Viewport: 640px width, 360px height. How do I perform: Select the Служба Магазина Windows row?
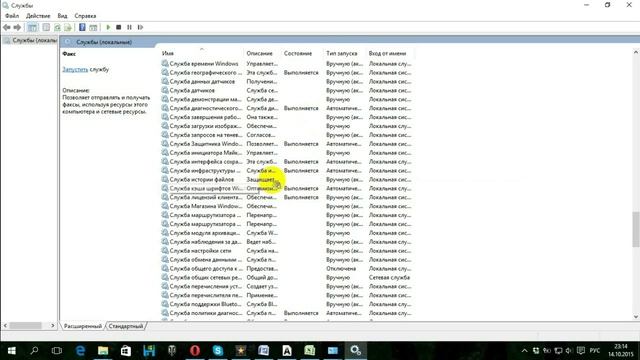(287, 206)
